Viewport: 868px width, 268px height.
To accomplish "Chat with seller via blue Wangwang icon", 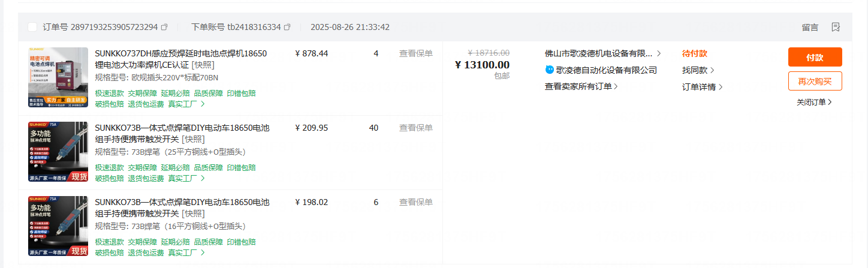I will [x=549, y=70].
